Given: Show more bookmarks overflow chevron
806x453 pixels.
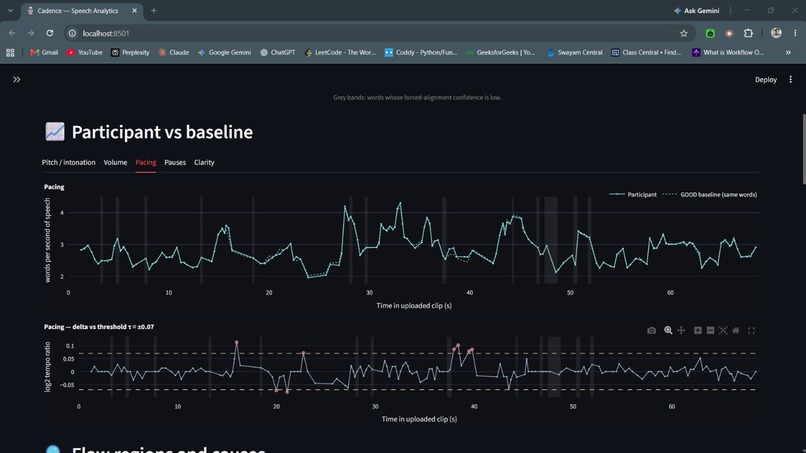Looking at the screenshot, I should (788, 52).
